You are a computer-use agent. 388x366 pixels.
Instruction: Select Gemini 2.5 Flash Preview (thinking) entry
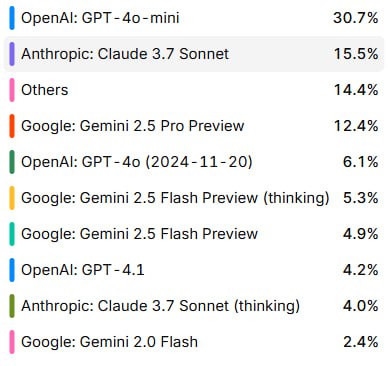tap(194, 198)
